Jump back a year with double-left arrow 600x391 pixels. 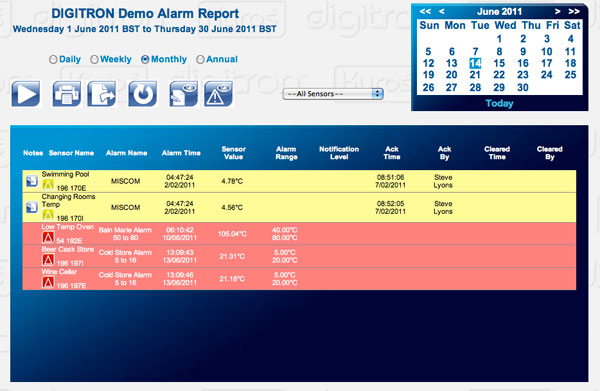click(x=425, y=11)
